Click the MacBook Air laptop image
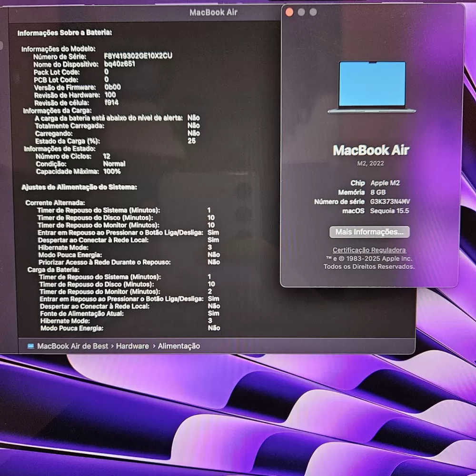The width and height of the screenshot is (476, 476). [x=372, y=87]
